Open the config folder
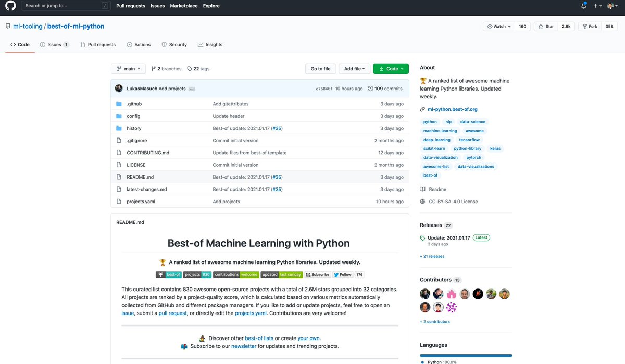The width and height of the screenshot is (625, 364). click(x=133, y=116)
